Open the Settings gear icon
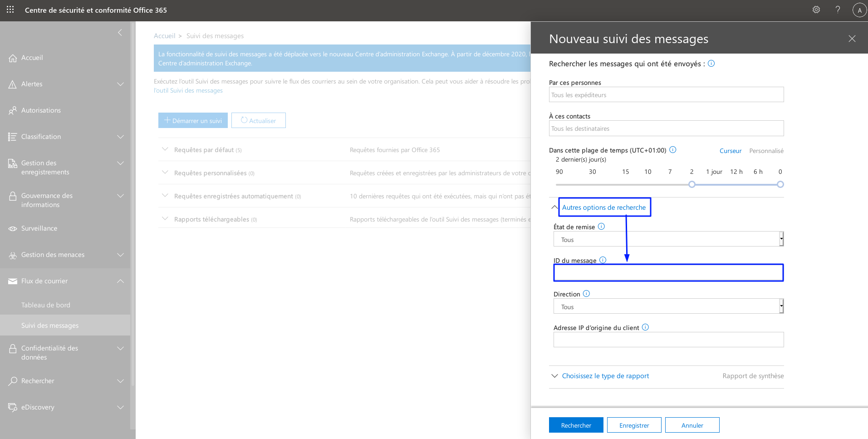This screenshot has width=868, height=439. click(x=815, y=10)
